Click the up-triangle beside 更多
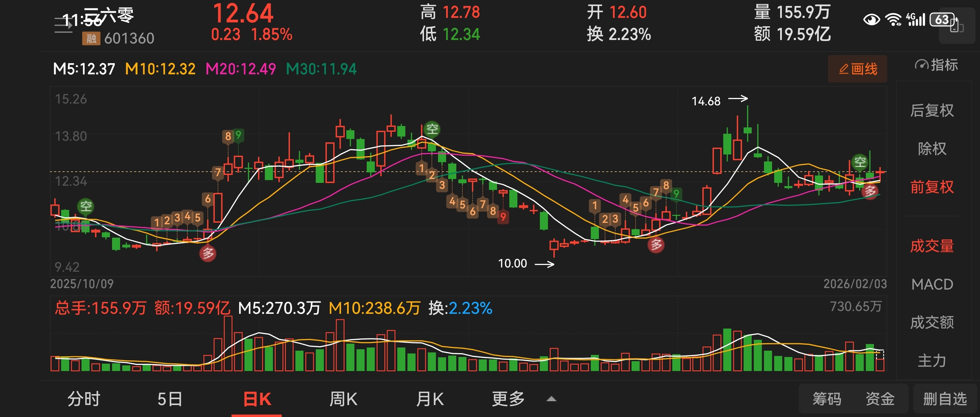 tap(551, 399)
